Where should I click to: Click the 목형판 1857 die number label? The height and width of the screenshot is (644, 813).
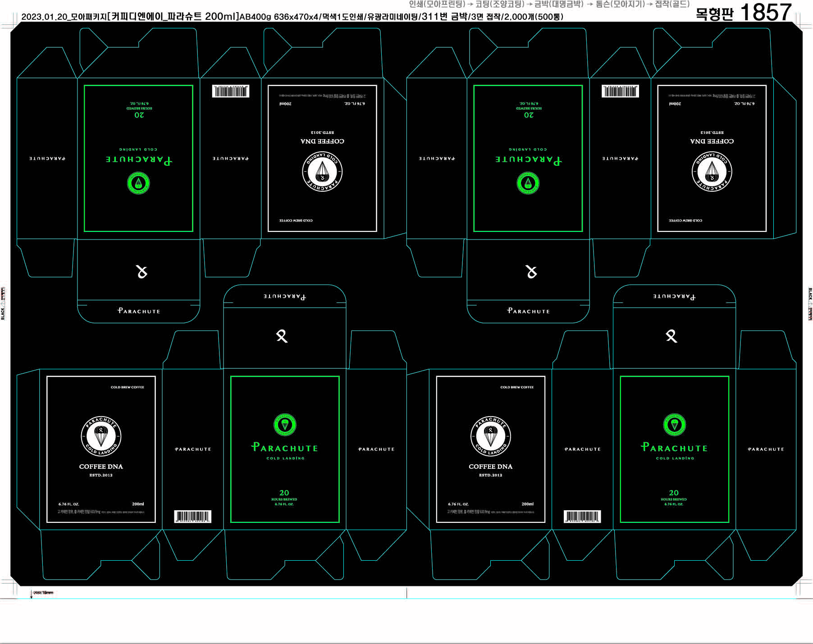[743, 13]
